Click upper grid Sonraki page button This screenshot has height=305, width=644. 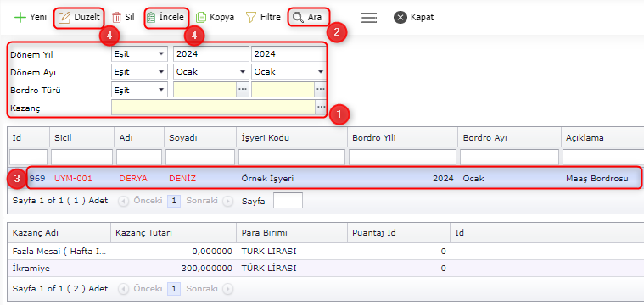(x=210, y=201)
